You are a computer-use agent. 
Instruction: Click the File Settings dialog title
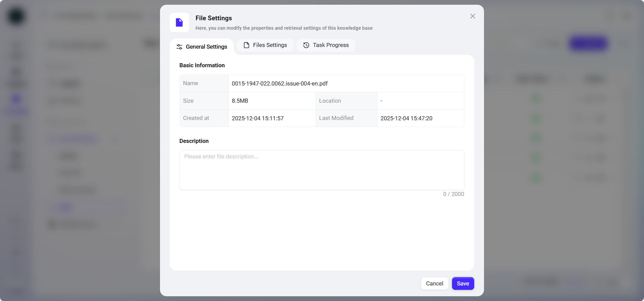214,18
